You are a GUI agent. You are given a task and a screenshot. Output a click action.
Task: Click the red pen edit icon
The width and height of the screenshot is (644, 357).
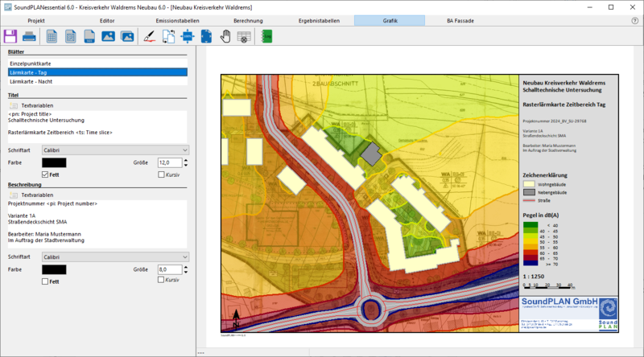pos(150,36)
